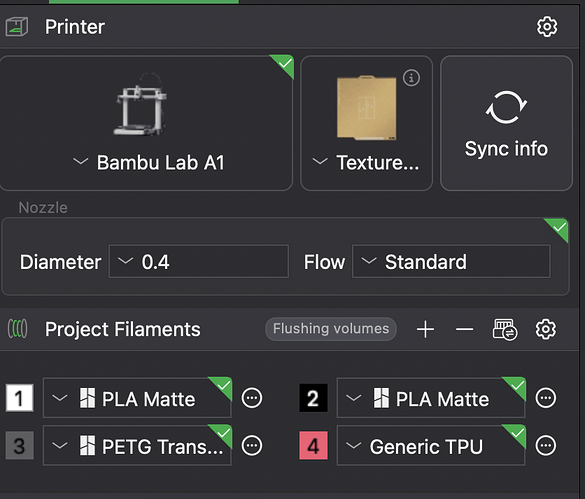585x499 pixels.
Task: Click the Sync info refresh icon
Action: coord(506,107)
